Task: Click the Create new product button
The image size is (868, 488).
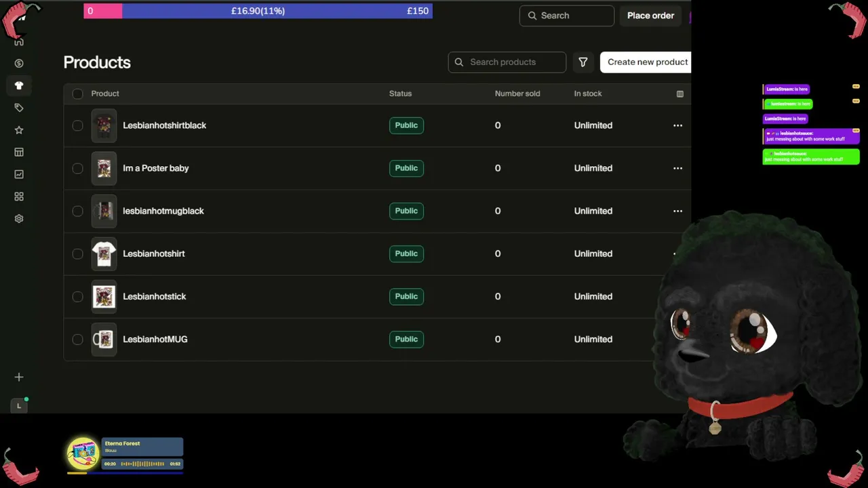Action: click(x=646, y=62)
